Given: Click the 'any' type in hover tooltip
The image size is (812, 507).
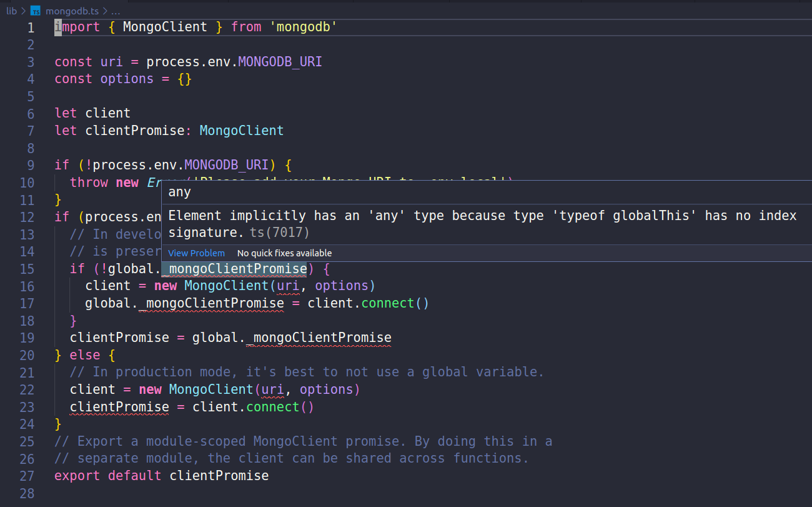Looking at the screenshot, I should click(180, 193).
